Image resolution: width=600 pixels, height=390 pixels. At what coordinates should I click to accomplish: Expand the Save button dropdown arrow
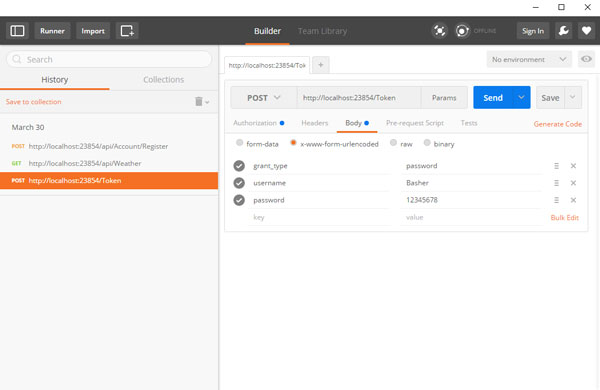coord(573,98)
